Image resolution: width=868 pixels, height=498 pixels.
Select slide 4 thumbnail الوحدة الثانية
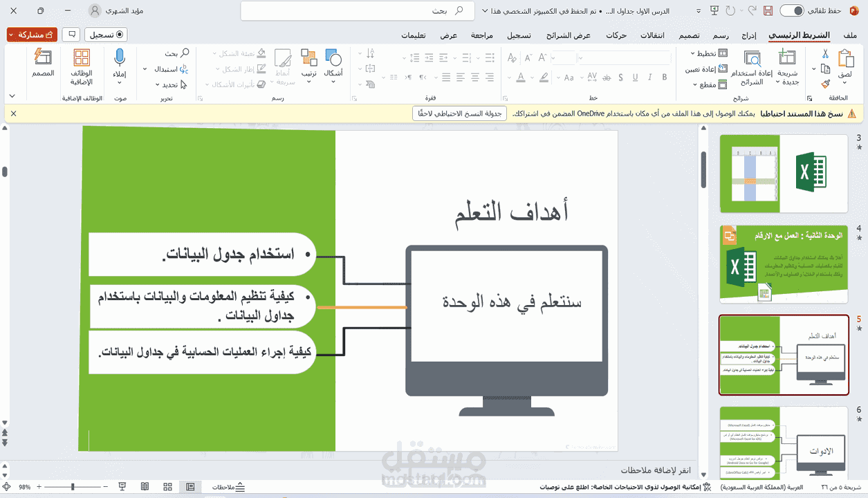pos(784,264)
